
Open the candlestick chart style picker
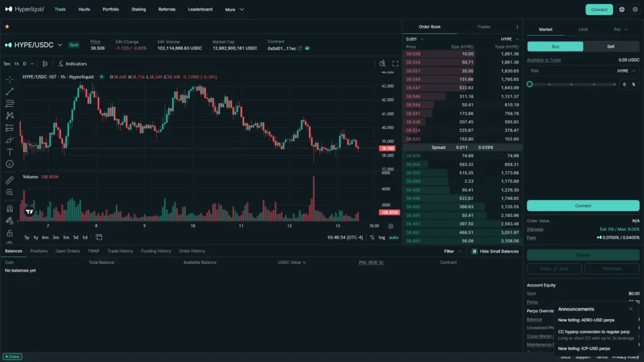45,63
